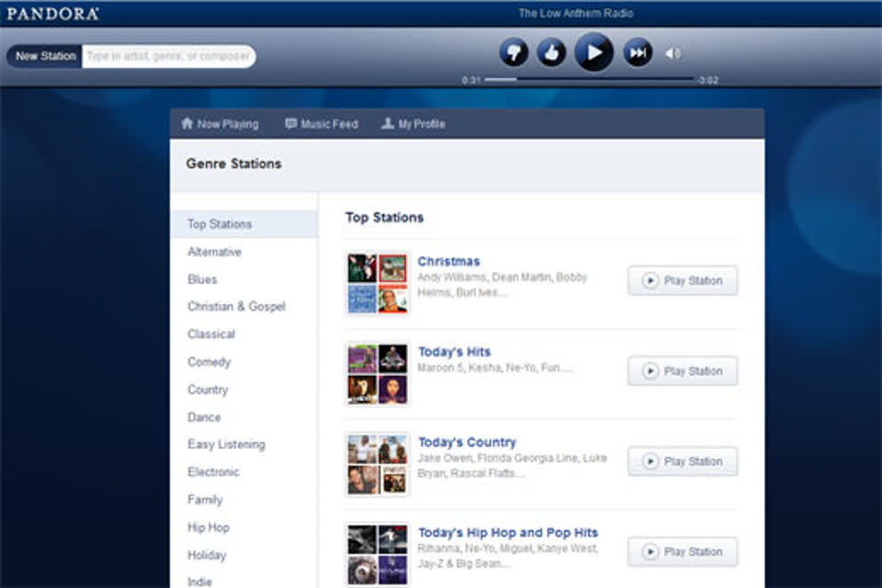Open the Christmas station link
This screenshot has width=882, height=588.
448,261
